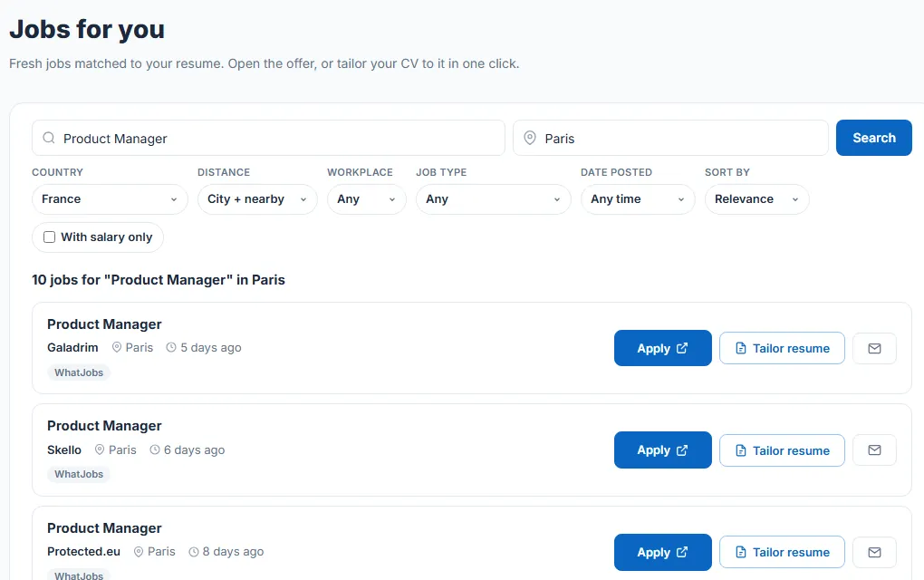Click document icon in Galadrim Tailor resume

(741, 348)
